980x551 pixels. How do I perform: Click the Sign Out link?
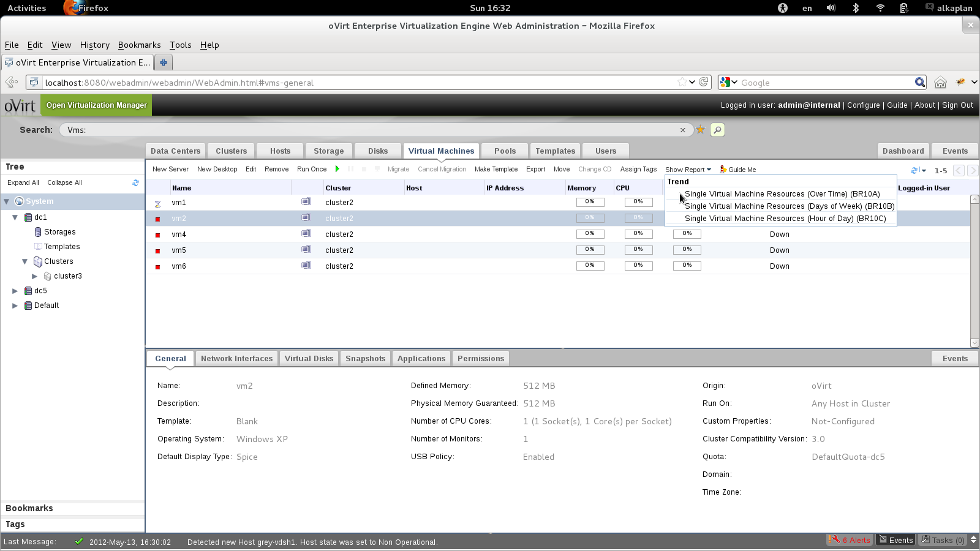[957, 105]
